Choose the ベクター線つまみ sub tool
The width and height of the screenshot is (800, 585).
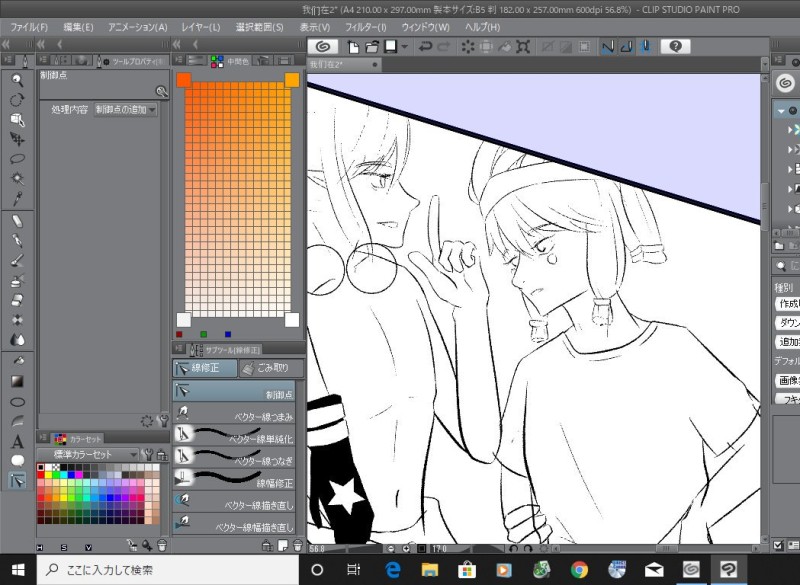[x=234, y=414]
